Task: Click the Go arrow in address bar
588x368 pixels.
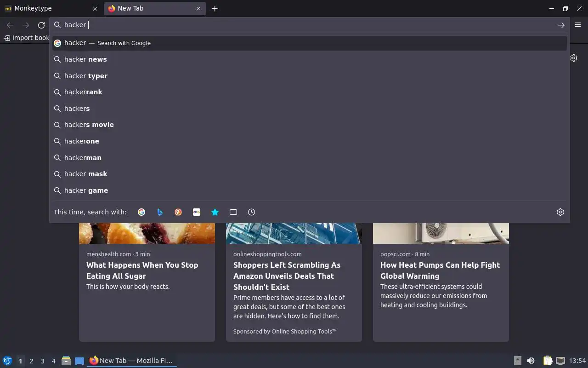Action: (x=561, y=25)
